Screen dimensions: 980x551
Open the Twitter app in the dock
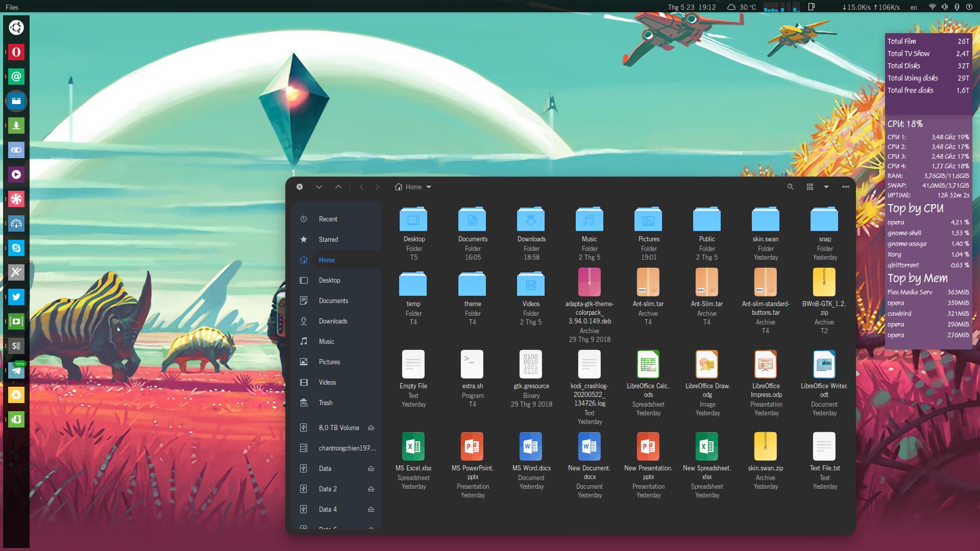[x=16, y=297]
